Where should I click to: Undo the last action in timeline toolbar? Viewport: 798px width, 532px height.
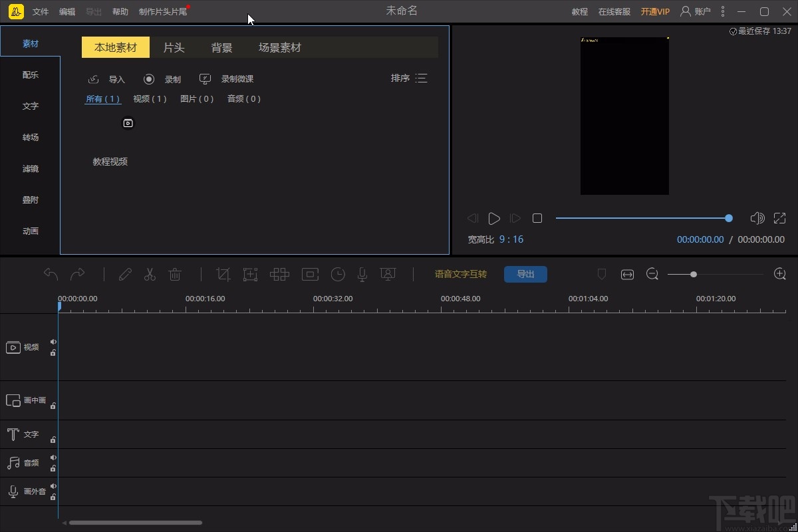click(x=51, y=274)
